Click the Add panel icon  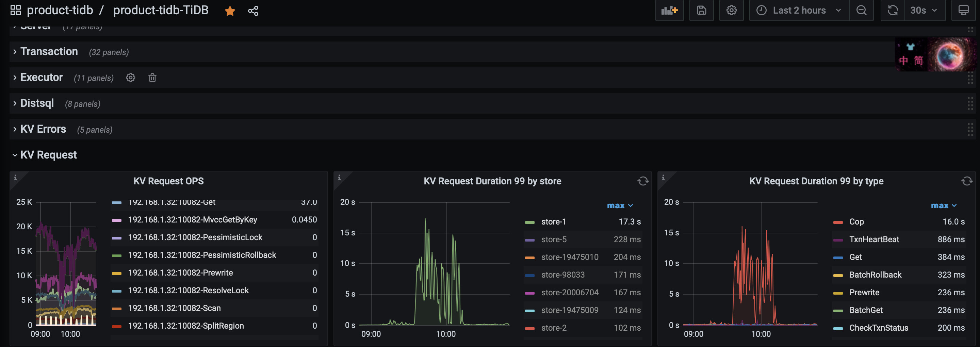coord(669,10)
